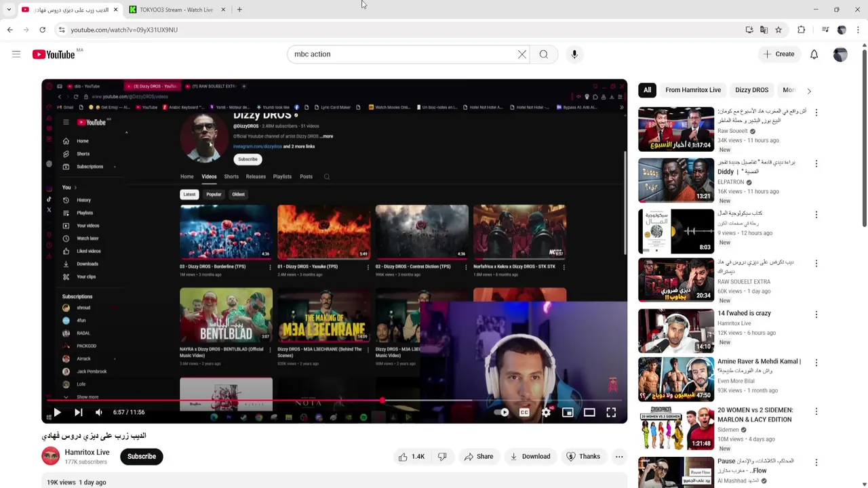
Task: Share the video
Action: coord(479,457)
